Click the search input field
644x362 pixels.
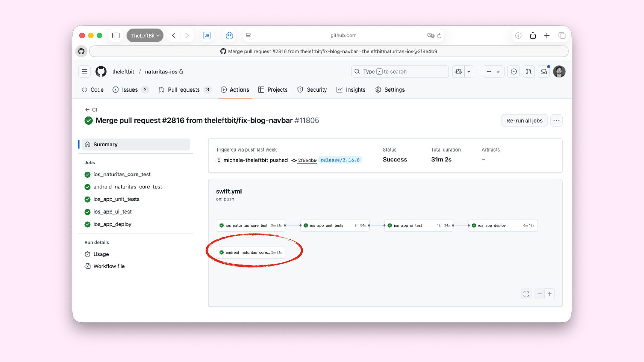pos(399,71)
